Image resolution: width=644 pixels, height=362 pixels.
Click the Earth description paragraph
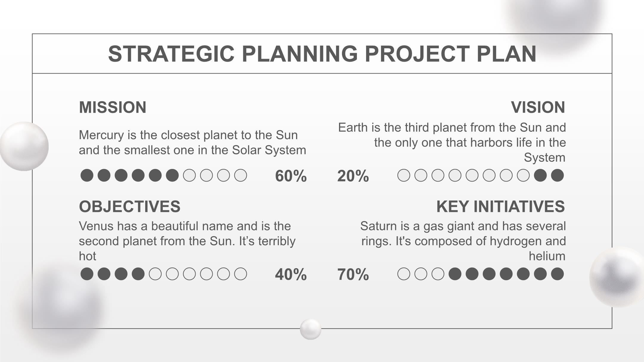click(452, 142)
